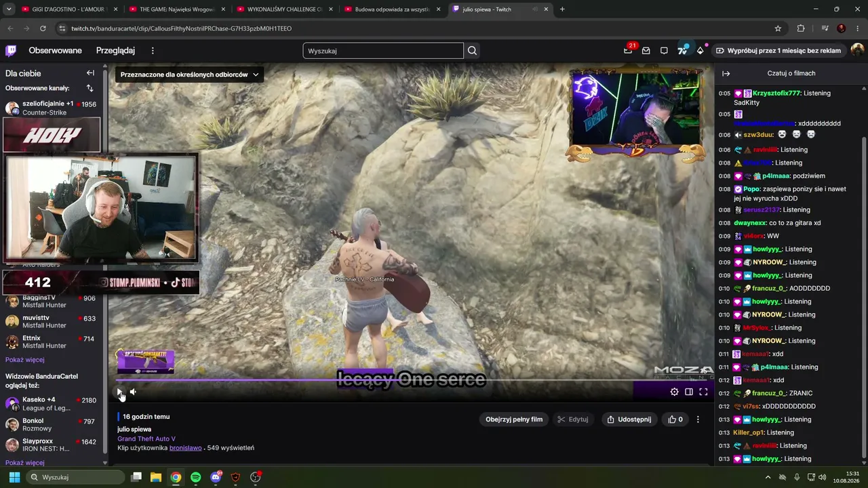Open Bonkol Rozmowy channel in sidebar
The height and width of the screenshot is (488, 868).
pyautogui.click(x=51, y=425)
